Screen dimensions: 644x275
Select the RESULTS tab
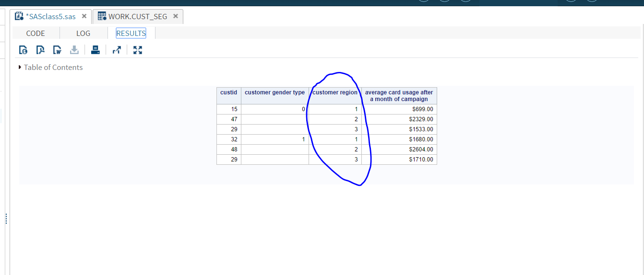131,33
